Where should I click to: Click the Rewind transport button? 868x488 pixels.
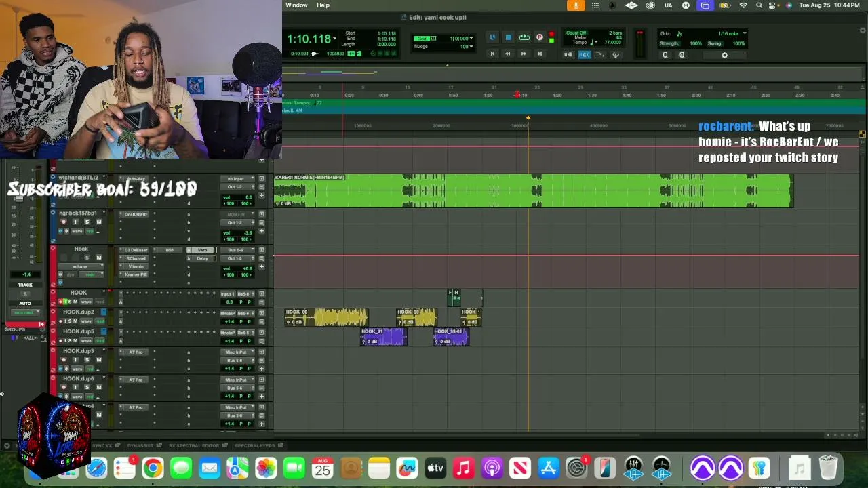click(x=507, y=54)
